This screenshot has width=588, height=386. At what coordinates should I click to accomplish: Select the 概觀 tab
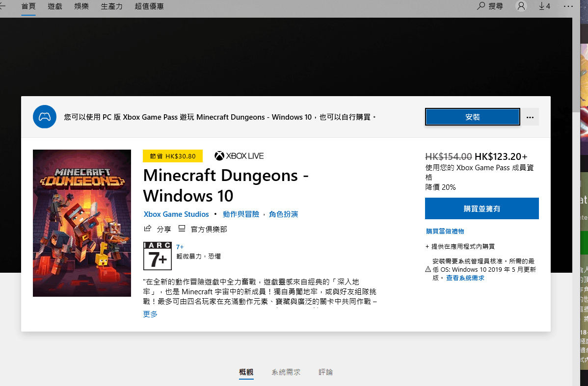246,372
